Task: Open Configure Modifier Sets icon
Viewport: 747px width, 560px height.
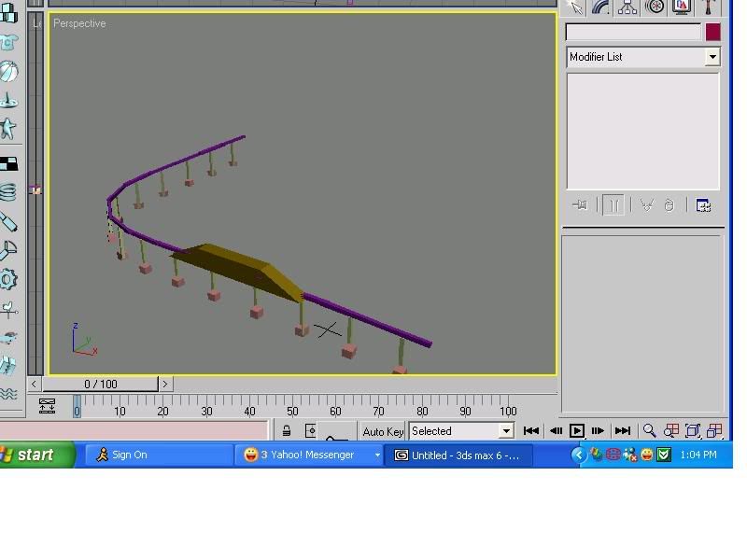Action: click(x=704, y=205)
